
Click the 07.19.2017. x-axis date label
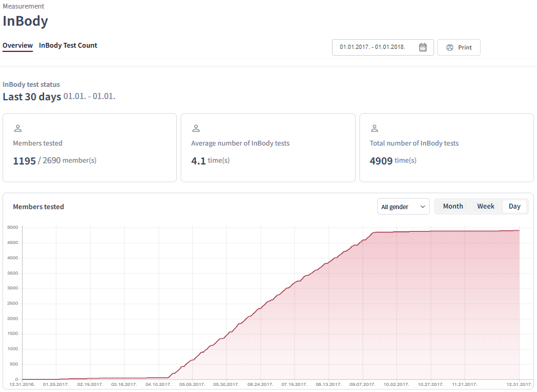294,385
